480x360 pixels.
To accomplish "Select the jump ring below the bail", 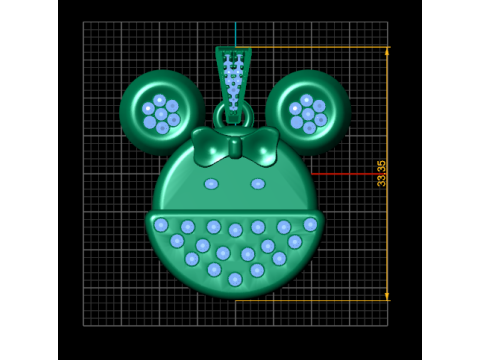I will (233, 115).
